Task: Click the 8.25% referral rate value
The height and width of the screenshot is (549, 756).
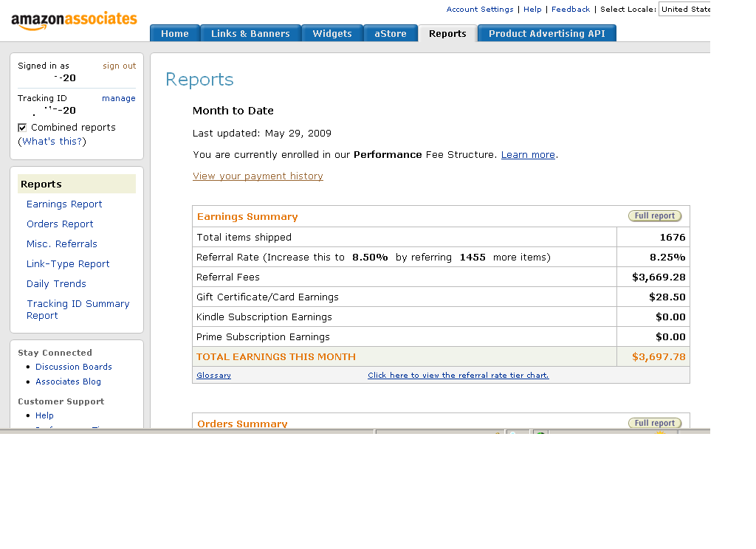Action: (667, 258)
